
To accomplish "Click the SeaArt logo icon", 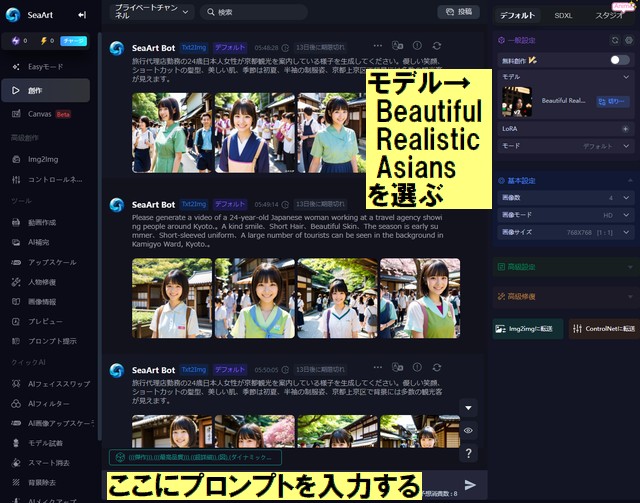I will pyautogui.click(x=13, y=15).
